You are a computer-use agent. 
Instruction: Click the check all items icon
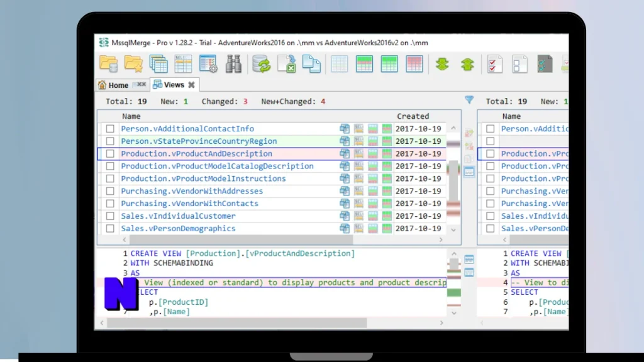(x=495, y=64)
